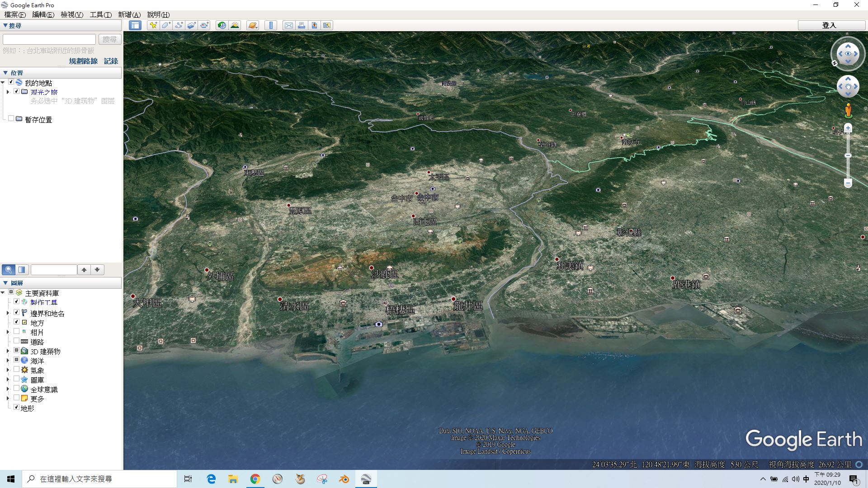868x488 pixels.
Task: Expand the 邊界和地名 layer tree
Action: 8,313
